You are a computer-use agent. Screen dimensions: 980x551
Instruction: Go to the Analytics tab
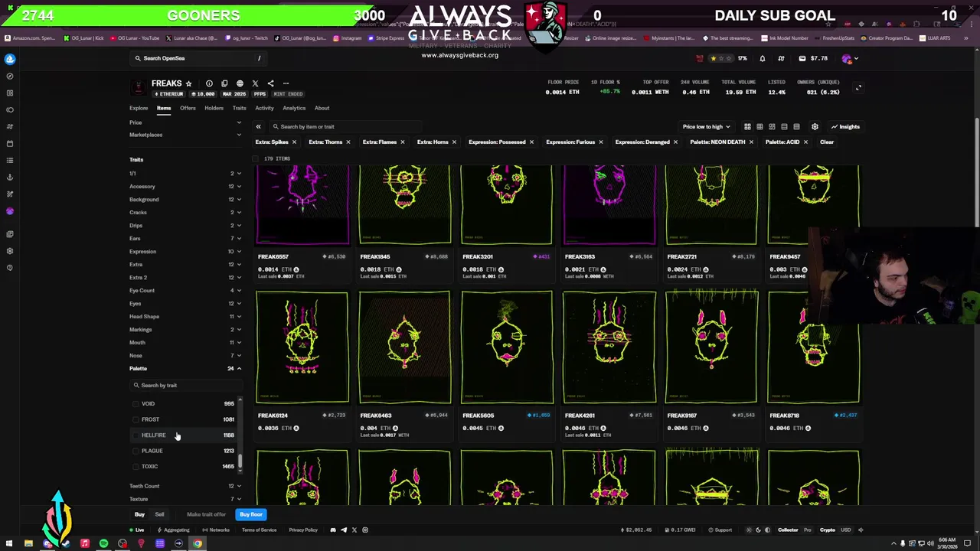[x=294, y=108]
